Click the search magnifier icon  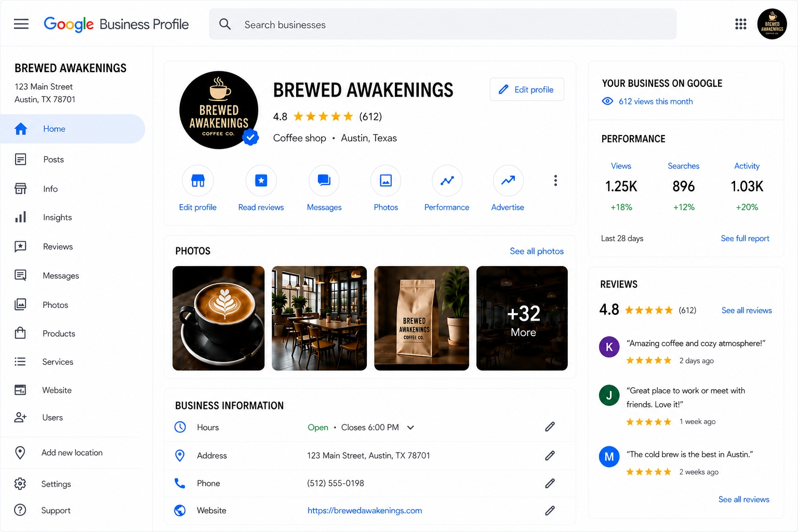(x=225, y=24)
